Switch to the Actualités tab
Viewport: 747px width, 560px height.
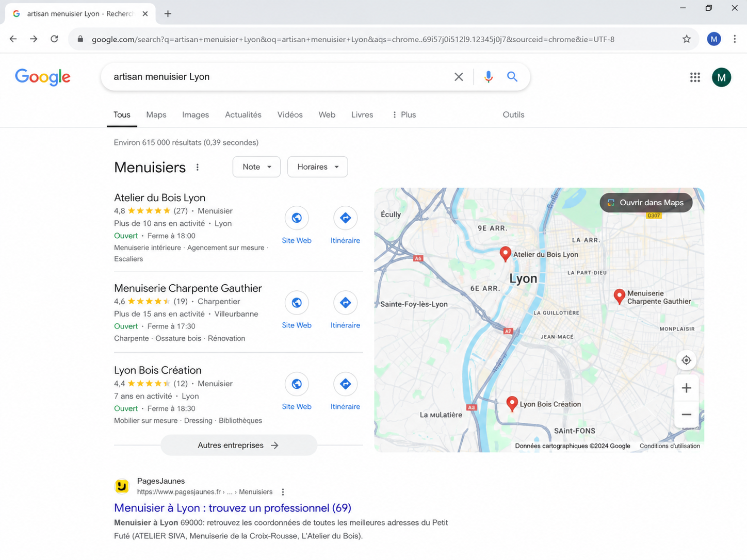tap(243, 115)
